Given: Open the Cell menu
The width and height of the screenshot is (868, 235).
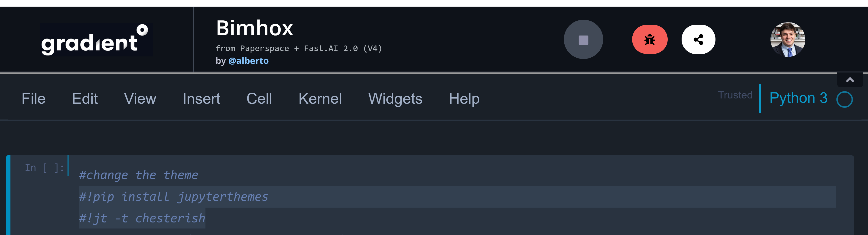Looking at the screenshot, I should (259, 99).
